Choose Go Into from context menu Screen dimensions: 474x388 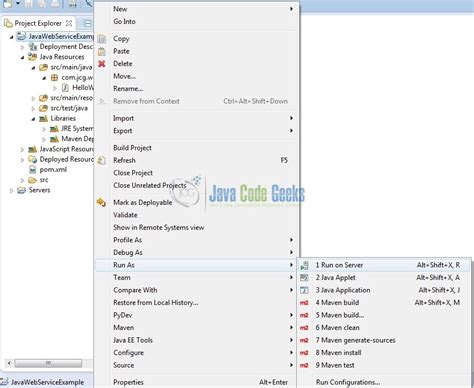[x=197, y=22]
